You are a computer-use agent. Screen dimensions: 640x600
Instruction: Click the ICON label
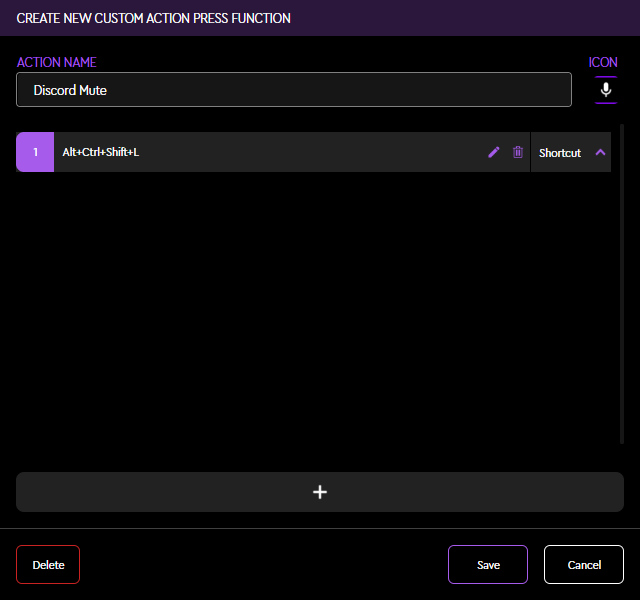(603, 62)
